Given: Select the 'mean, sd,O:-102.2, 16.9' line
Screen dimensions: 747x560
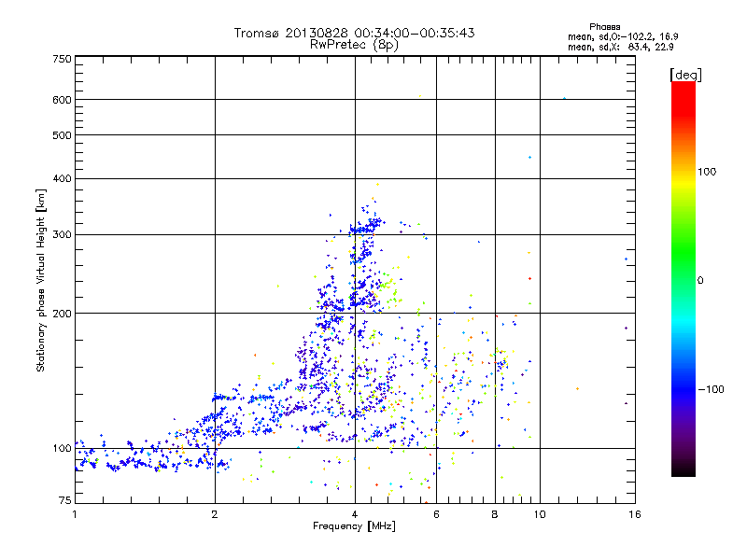Looking at the screenshot, I should (623, 36).
